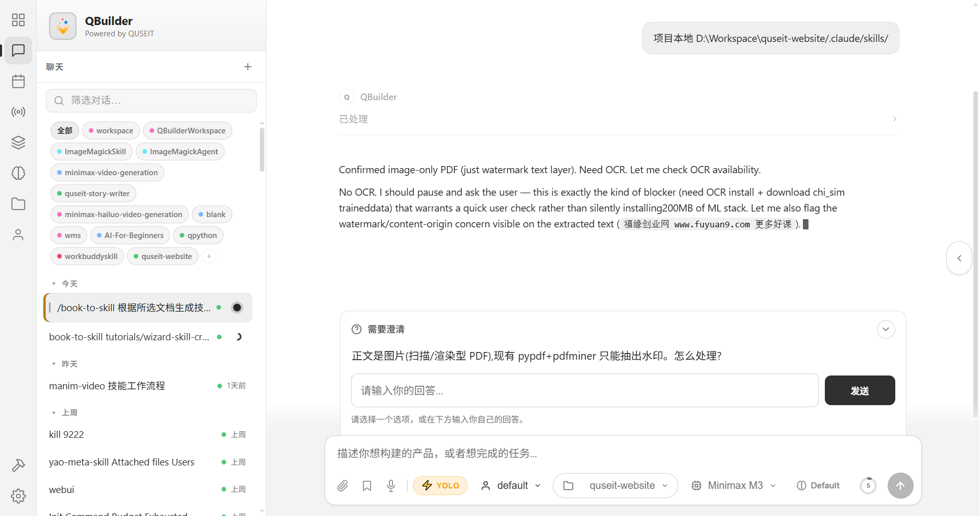Open the hammer tools icon in sidebar
The height and width of the screenshot is (516, 980).
tap(18, 465)
